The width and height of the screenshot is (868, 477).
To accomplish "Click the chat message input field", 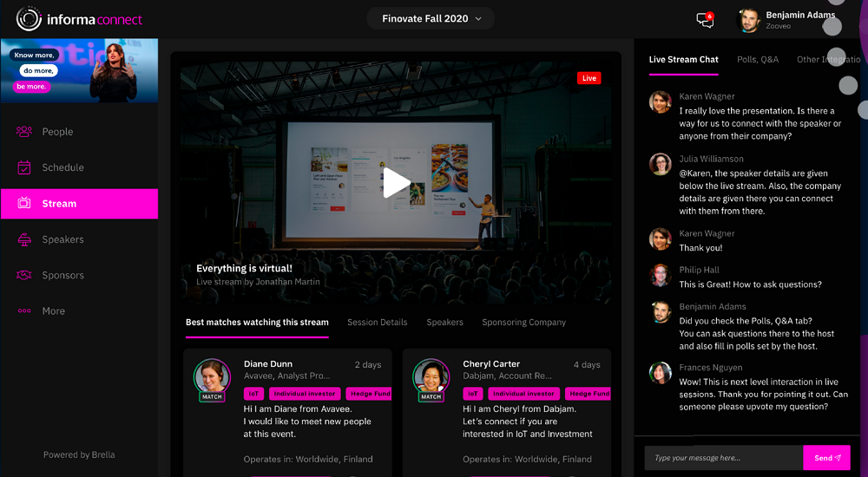I will coord(722,458).
